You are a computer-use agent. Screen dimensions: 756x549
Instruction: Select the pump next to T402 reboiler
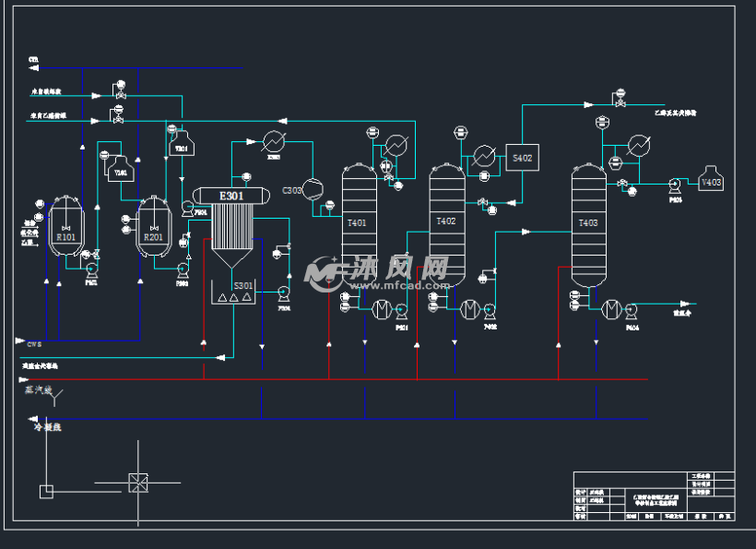click(x=490, y=311)
